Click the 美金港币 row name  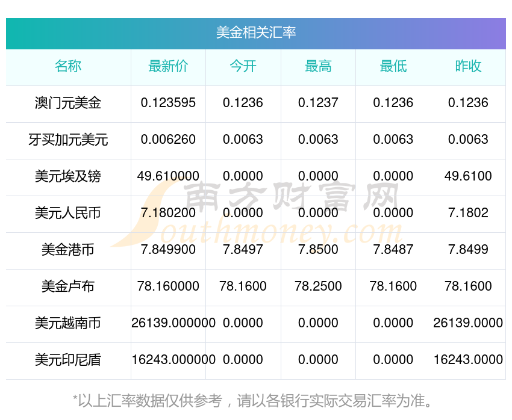pyautogui.click(x=68, y=250)
